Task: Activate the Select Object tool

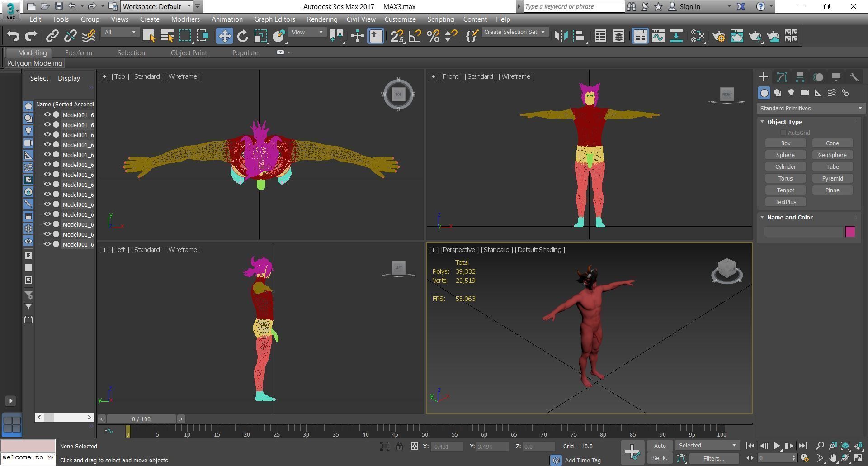Action: pos(149,36)
